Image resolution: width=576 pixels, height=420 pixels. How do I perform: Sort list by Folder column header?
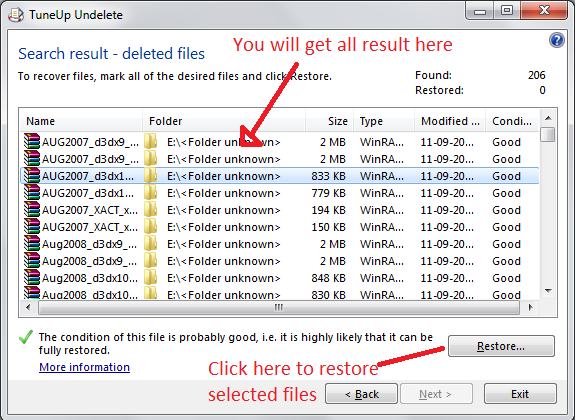click(x=224, y=121)
